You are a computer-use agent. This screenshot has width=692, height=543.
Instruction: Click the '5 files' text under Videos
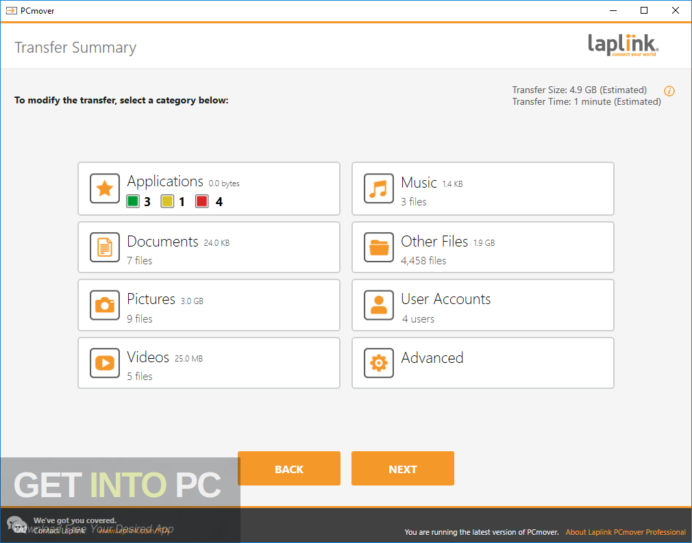click(x=139, y=376)
